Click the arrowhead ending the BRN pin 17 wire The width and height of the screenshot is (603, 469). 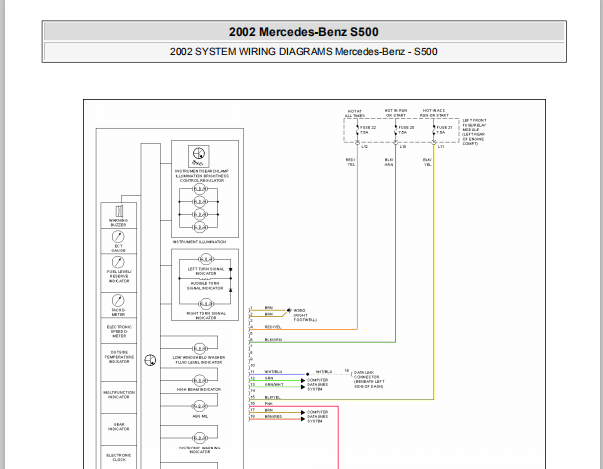[x=303, y=412]
